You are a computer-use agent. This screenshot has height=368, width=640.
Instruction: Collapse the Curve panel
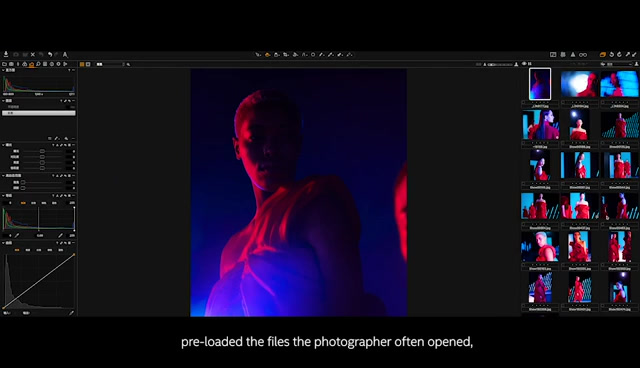[x=3, y=243]
